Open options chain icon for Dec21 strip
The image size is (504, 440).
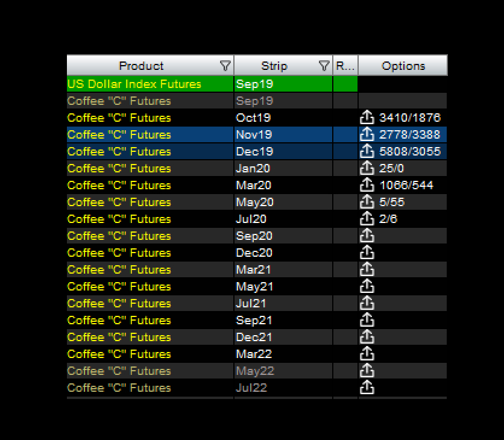pyautogui.click(x=367, y=337)
